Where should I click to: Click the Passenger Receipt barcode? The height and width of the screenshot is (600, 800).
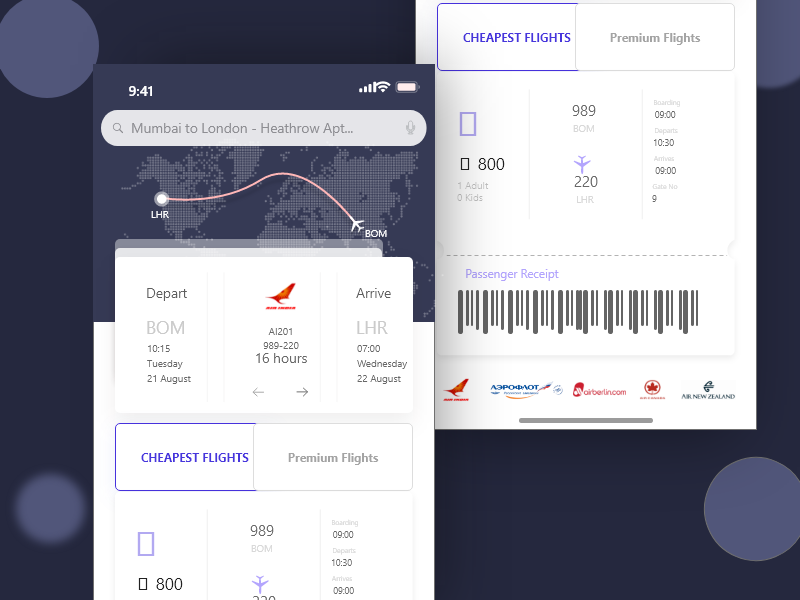point(578,312)
